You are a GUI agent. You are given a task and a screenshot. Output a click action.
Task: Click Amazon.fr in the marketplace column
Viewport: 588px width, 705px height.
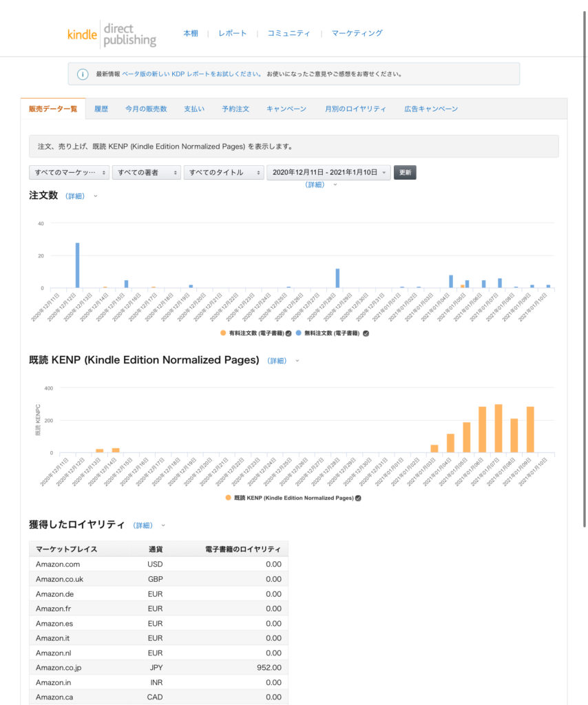(54, 609)
